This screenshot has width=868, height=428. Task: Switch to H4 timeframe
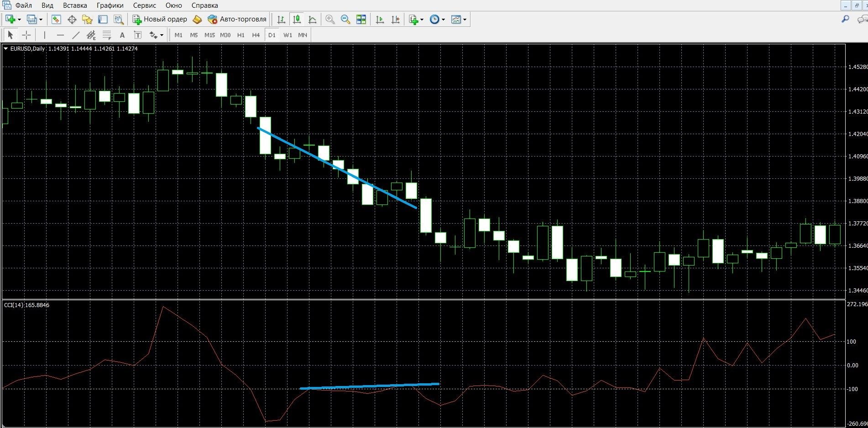point(256,35)
